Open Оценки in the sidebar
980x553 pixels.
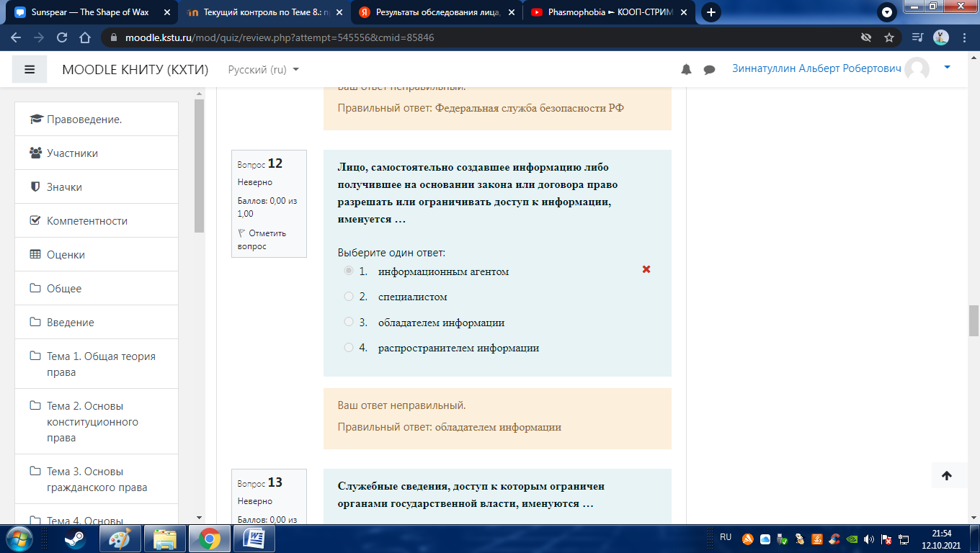[97, 254]
